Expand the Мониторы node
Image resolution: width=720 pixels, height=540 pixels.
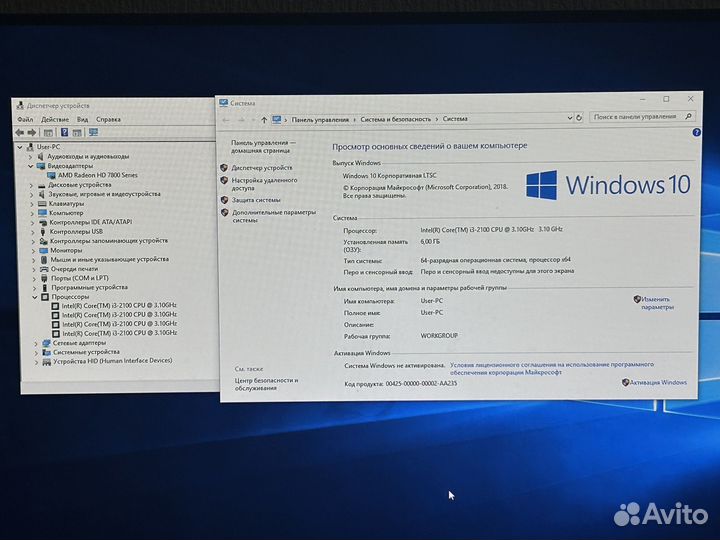33,251
